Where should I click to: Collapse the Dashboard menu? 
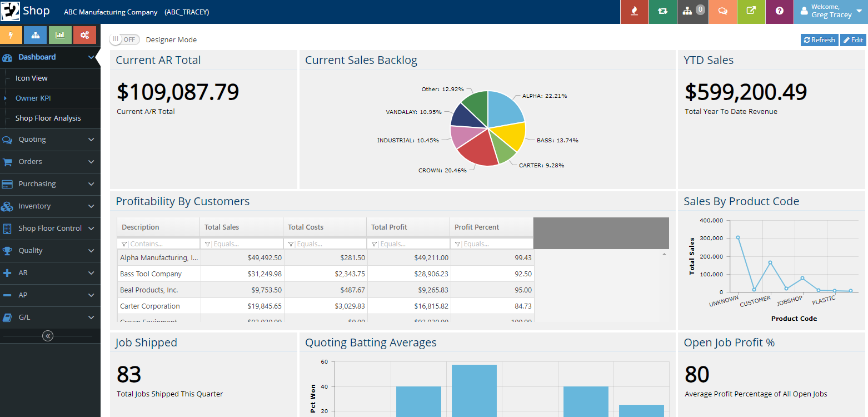click(50, 57)
